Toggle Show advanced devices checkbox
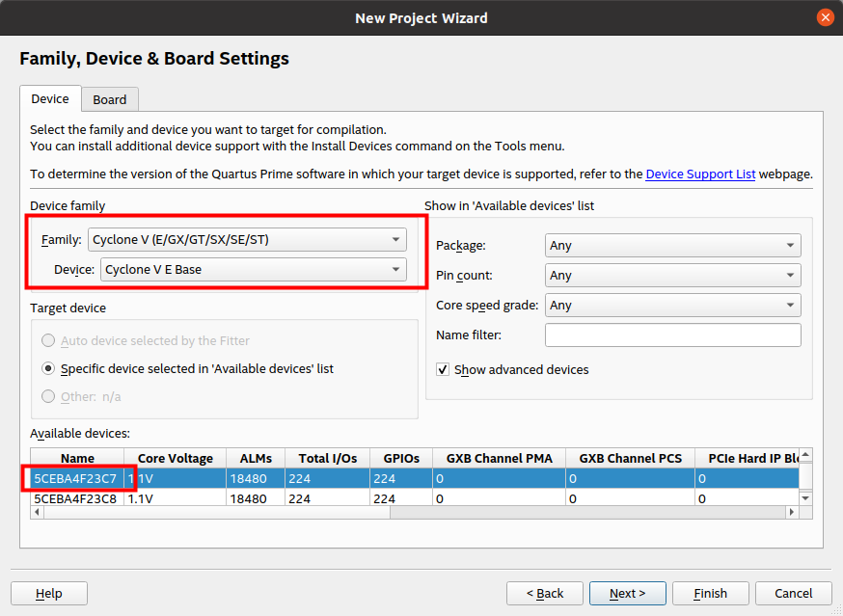 (x=443, y=370)
